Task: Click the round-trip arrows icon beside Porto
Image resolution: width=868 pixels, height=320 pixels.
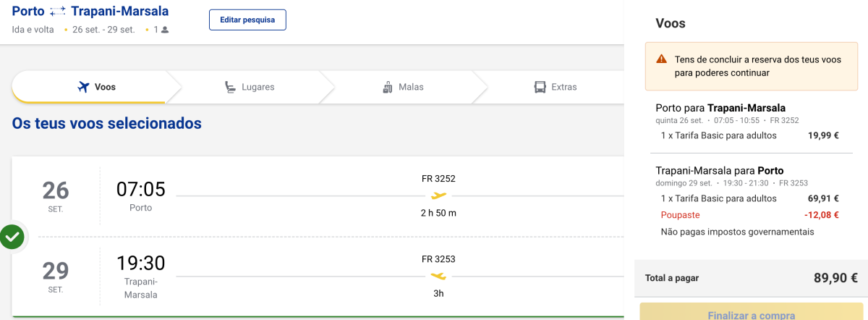Action: (58, 12)
